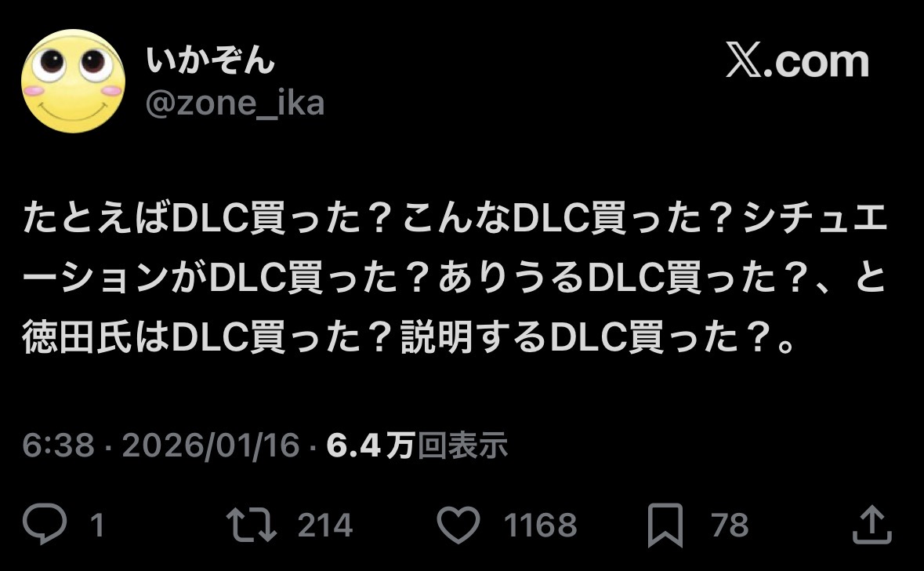Show the 214 reposts count
Screen dimensions: 924x571
[324, 525]
